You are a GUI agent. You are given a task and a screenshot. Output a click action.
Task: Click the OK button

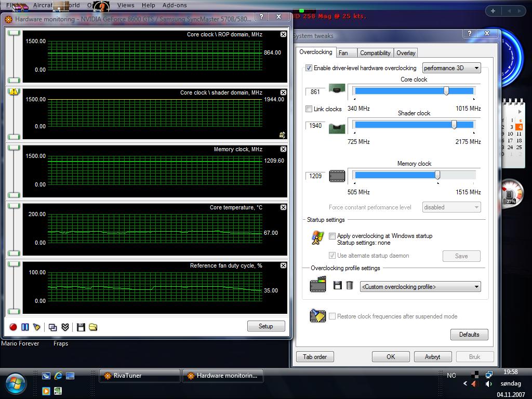coord(391,356)
